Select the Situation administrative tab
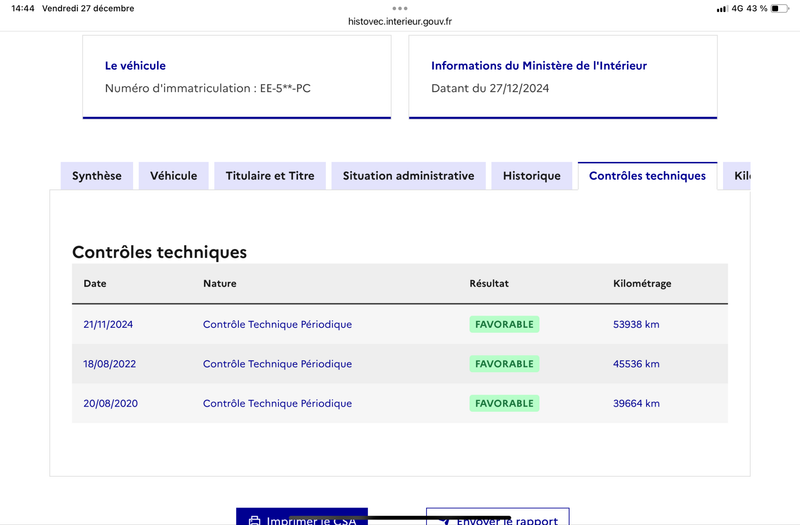This screenshot has height=525, width=800. (408, 176)
